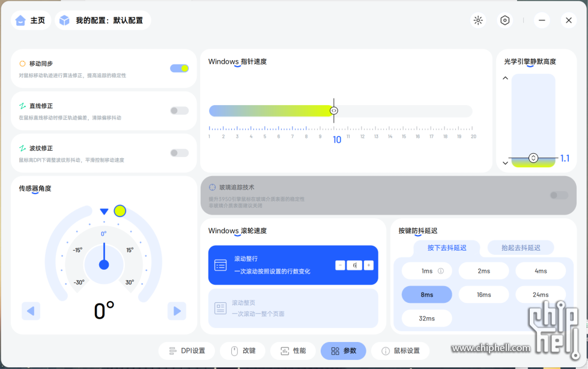Go to the 主页 home button

pyautogui.click(x=31, y=20)
